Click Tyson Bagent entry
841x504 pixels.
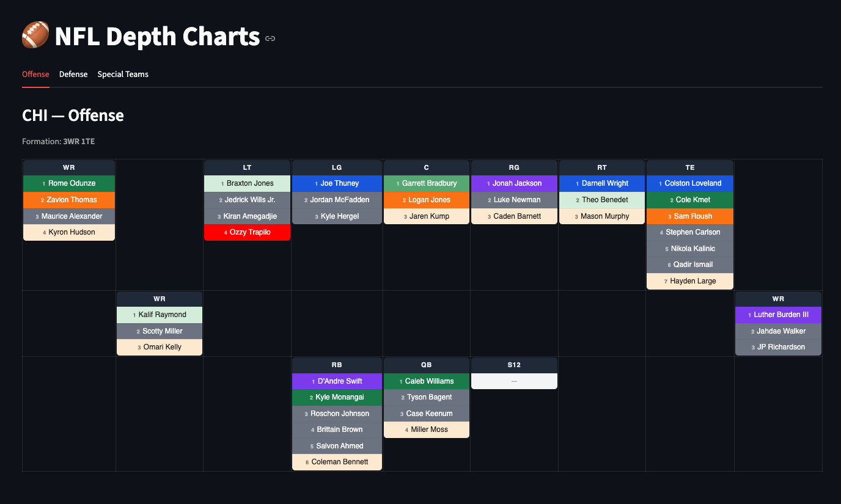click(427, 397)
